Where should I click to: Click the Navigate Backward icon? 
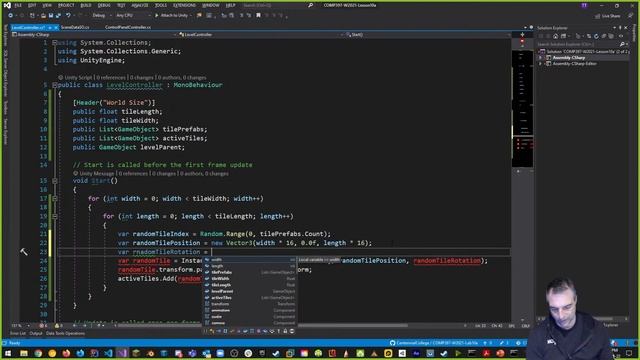[x=11, y=16]
